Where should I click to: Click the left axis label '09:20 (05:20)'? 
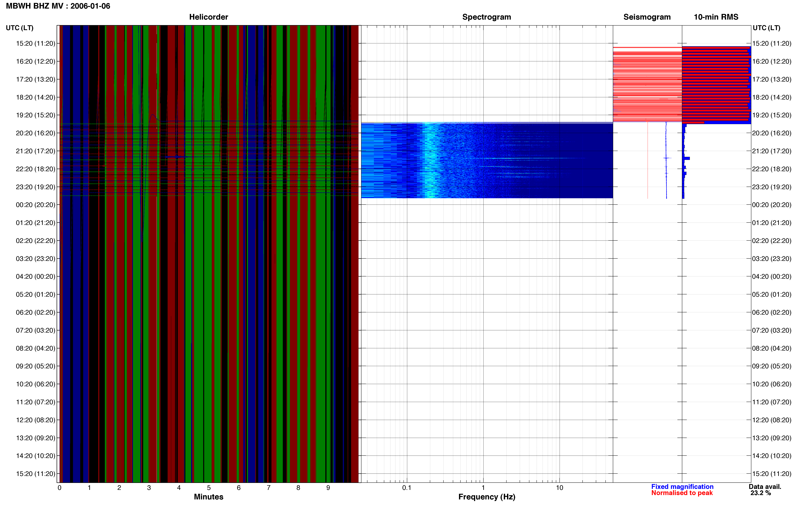pyautogui.click(x=36, y=366)
